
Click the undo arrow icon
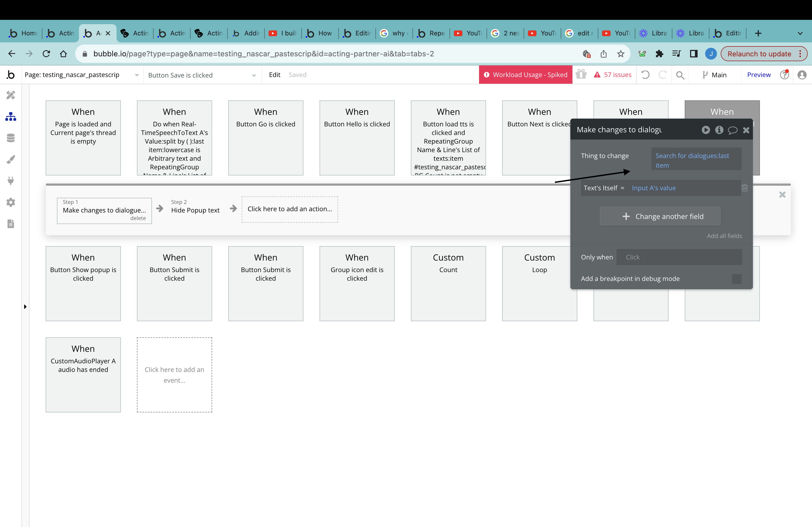[x=645, y=75]
